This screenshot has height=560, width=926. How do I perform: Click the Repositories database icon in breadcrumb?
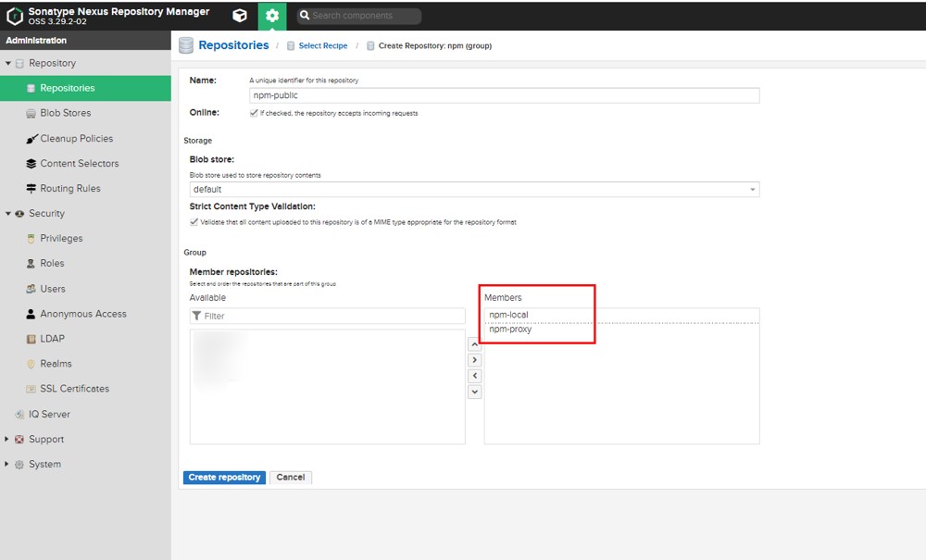[186, 45]
